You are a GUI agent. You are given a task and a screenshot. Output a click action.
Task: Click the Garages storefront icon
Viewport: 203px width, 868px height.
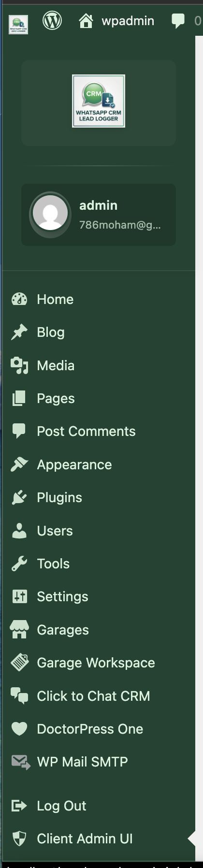coord(19,630)
